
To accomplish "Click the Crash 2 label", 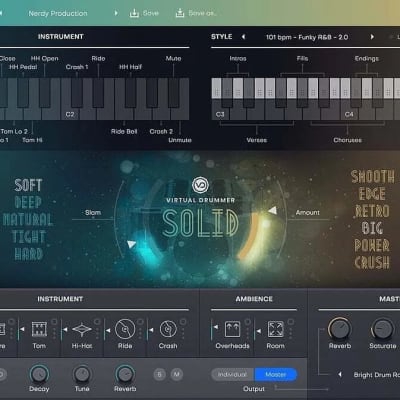I will [161, 131].
